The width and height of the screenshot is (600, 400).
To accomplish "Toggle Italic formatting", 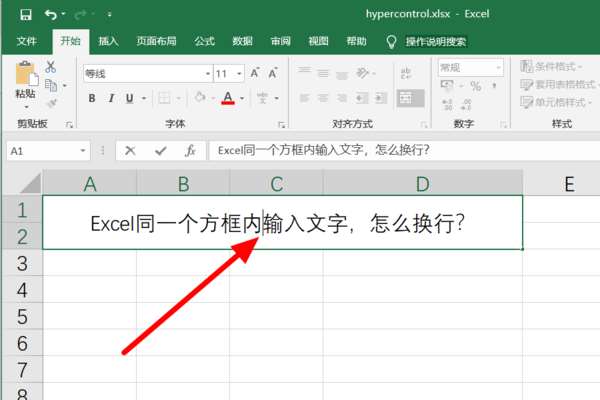I will coord(111,98).
